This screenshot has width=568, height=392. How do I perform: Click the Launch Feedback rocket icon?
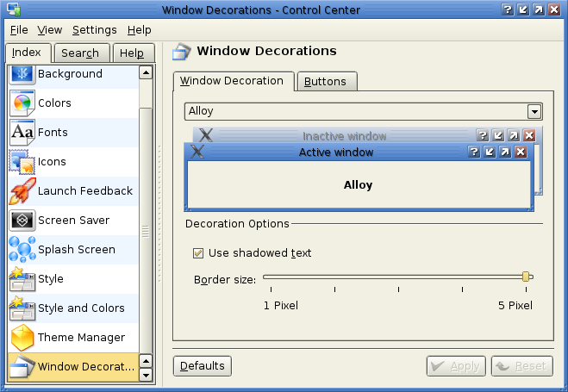coord(22,191)
